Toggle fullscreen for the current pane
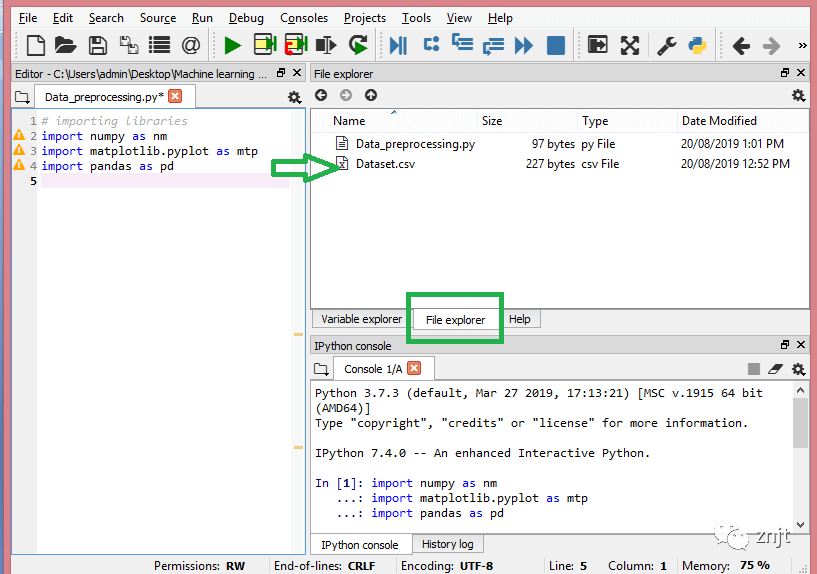 point(629,45)
